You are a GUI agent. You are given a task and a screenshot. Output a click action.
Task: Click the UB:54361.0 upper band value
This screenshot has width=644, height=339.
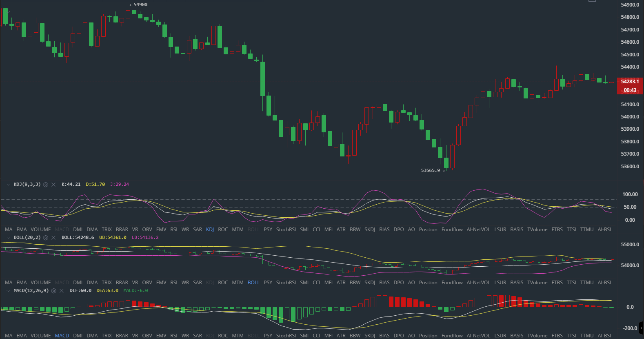[113, 238]
